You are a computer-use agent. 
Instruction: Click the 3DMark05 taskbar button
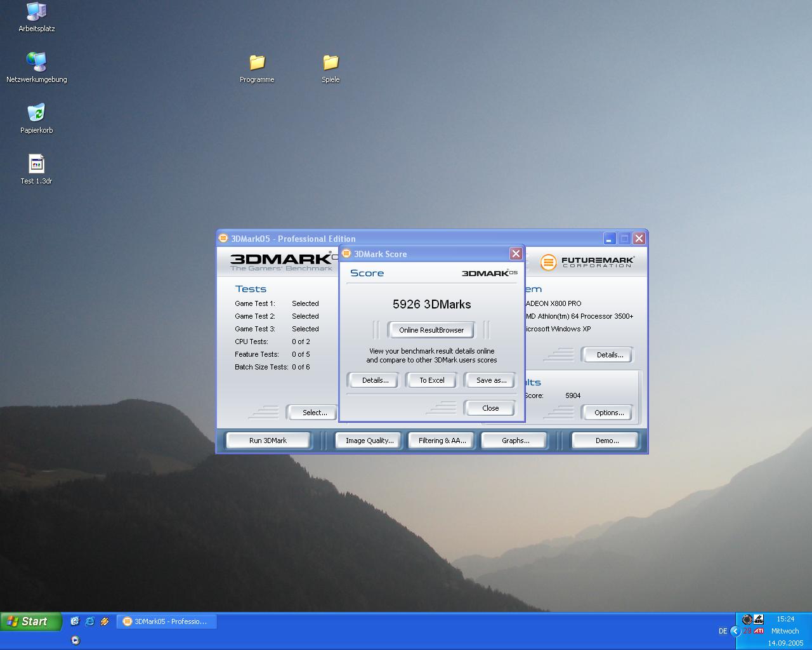[x=166, y=621]
